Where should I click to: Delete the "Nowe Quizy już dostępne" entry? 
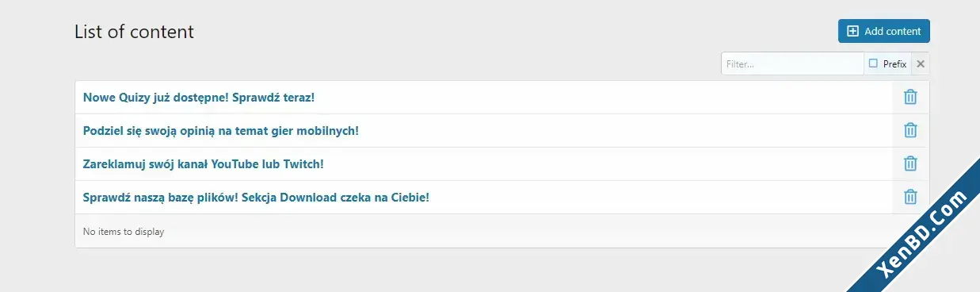(910, 97)
